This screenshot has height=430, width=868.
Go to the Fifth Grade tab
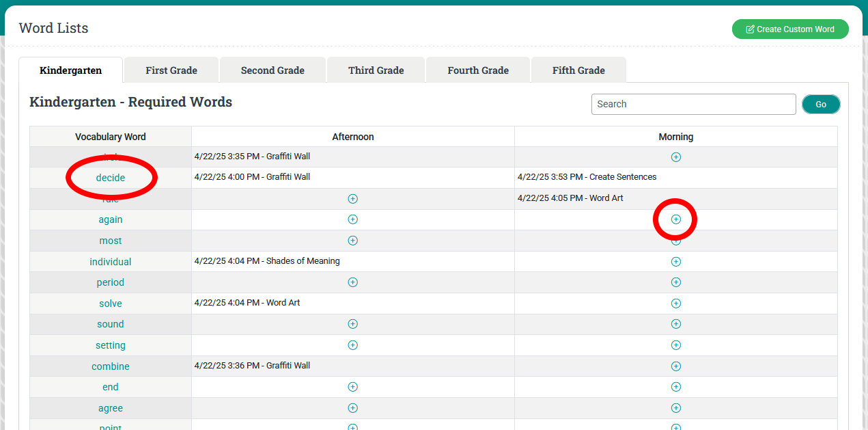pyautogui.click(x=578, y=70)
